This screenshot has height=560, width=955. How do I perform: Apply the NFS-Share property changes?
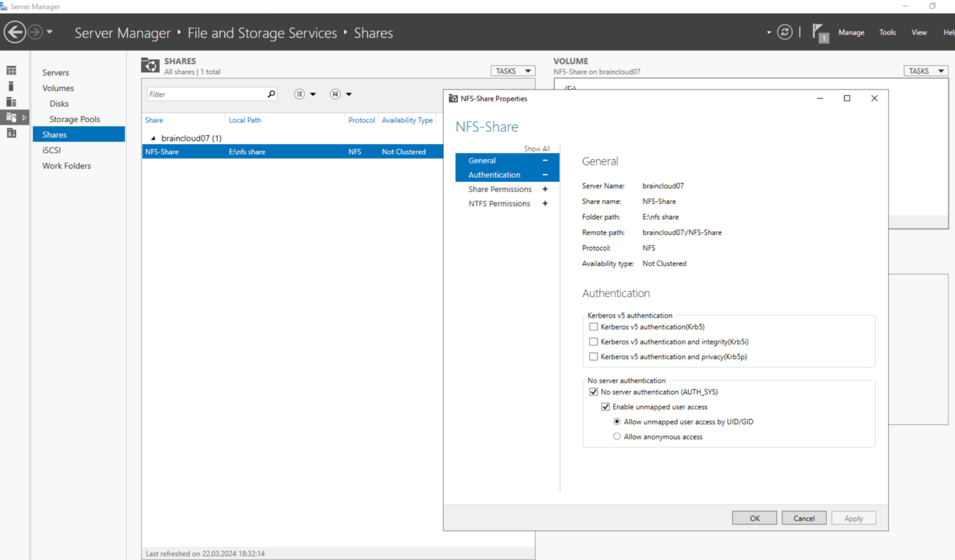click(x=853, y=518)
